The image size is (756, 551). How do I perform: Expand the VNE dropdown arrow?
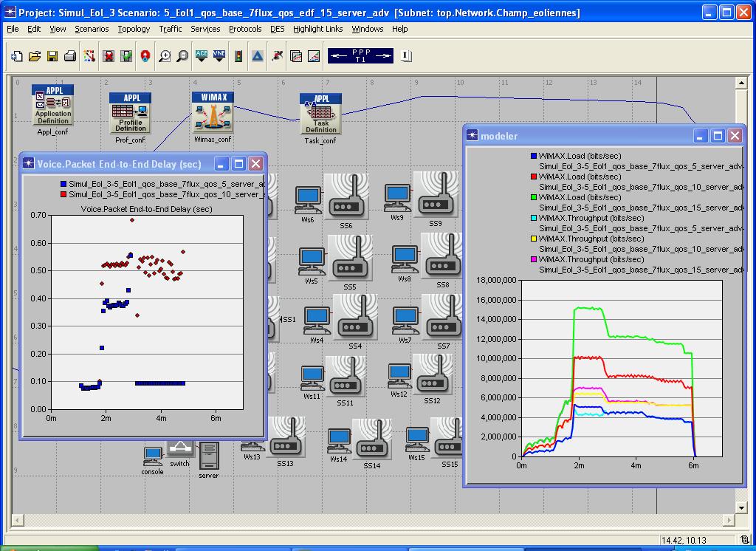click(218, 62)
